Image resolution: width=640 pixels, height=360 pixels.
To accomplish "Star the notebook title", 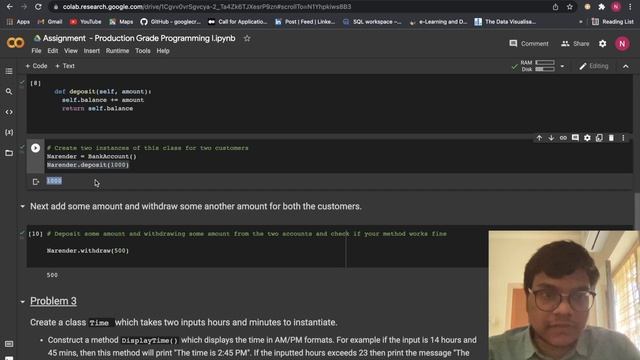I will coord(247,38).
